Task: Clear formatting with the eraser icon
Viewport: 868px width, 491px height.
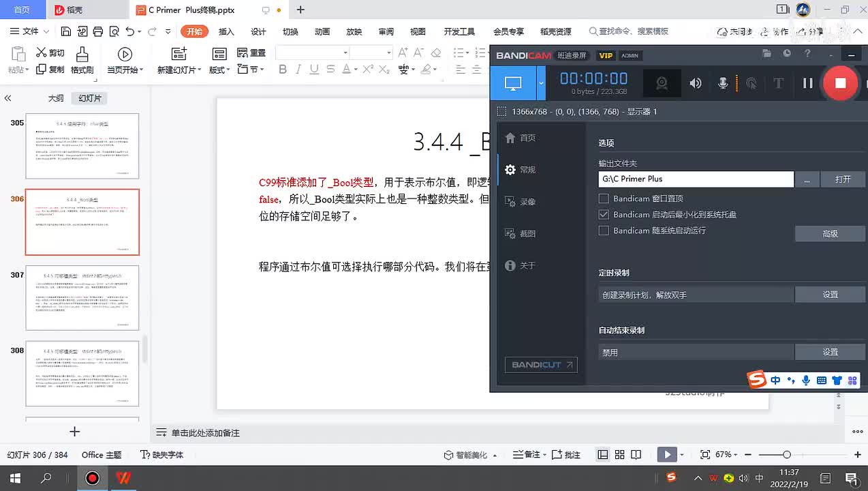Action: [x=437, y=53]
